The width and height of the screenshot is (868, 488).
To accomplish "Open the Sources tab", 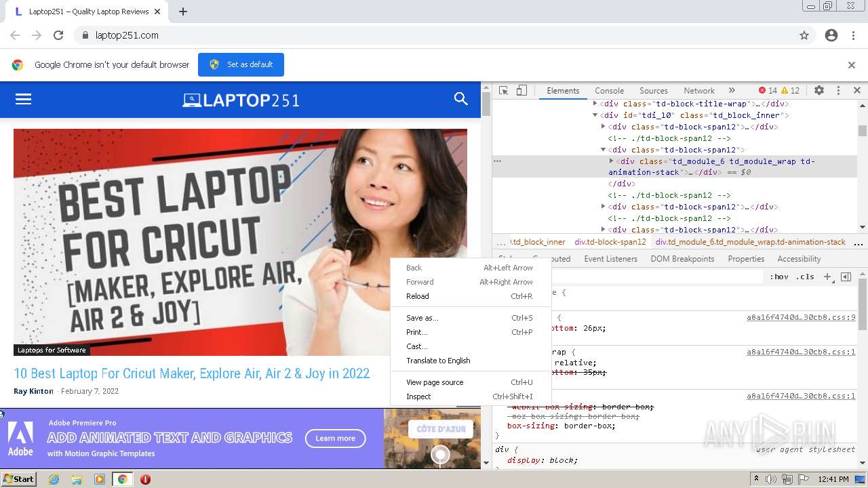I will tap(654, 90).
